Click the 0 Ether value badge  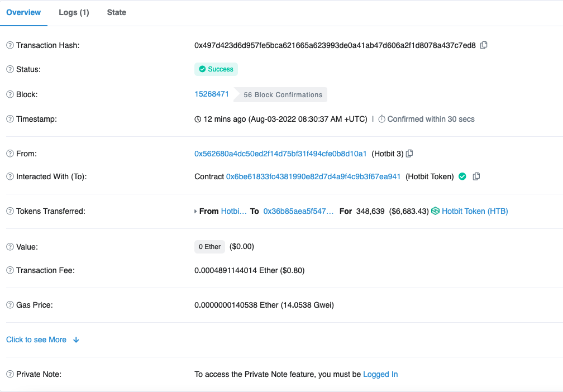tap(209, 246)
